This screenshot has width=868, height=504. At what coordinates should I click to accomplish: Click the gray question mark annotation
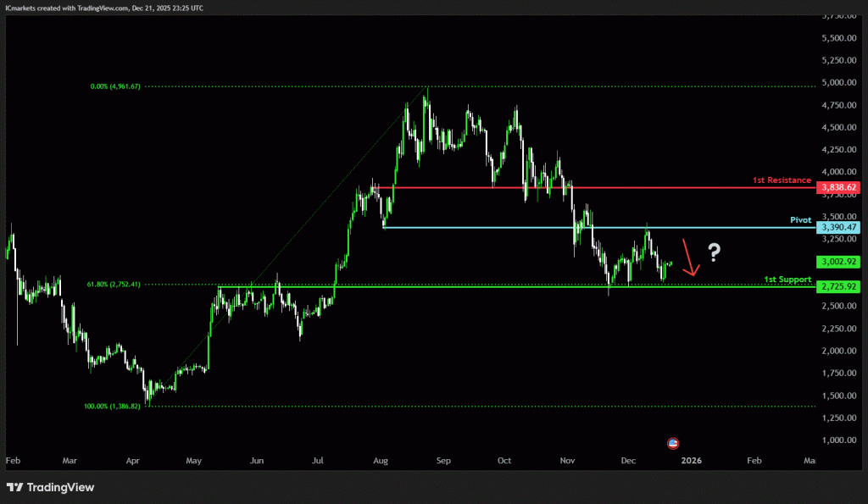(715, 252)
